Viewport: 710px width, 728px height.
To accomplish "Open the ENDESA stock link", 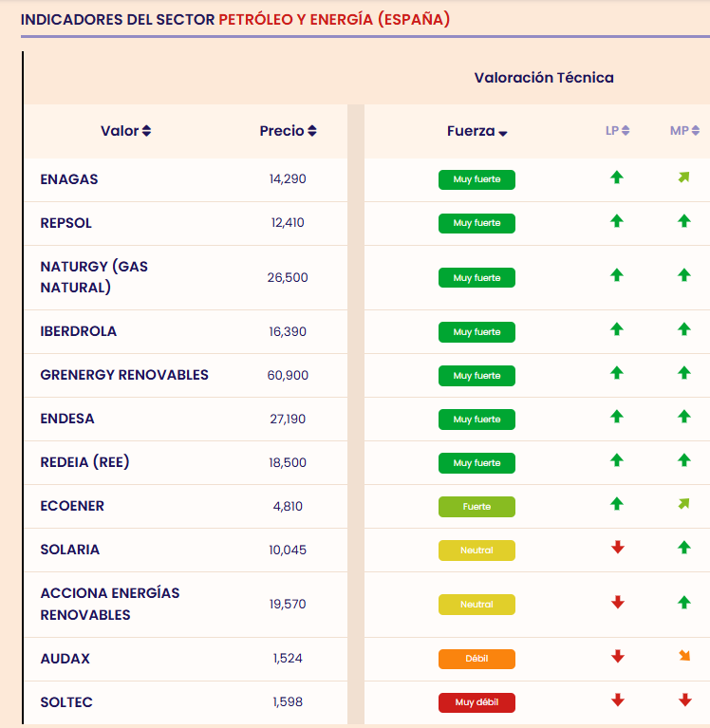I will tap(67, 419).
